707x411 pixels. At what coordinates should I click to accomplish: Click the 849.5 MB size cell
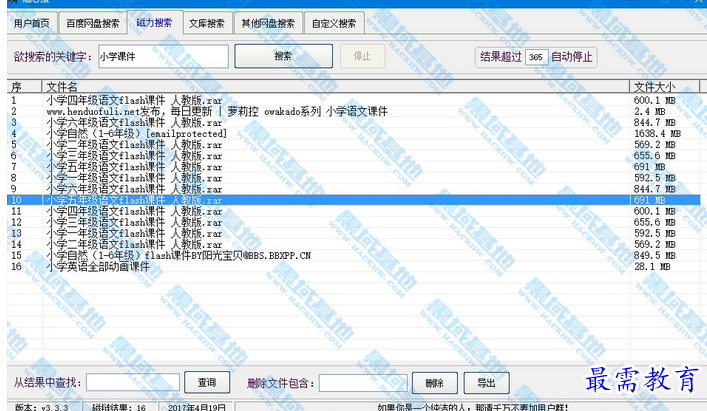coord(655,256)
